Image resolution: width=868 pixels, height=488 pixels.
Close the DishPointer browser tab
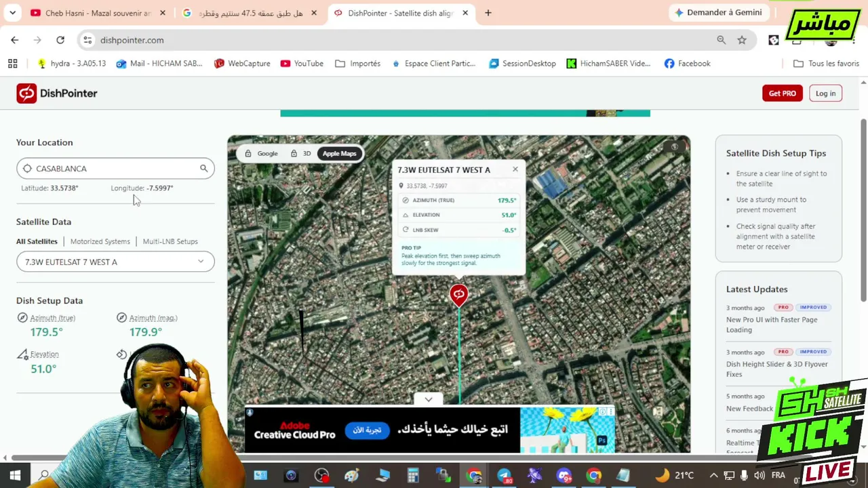(465, 13)
